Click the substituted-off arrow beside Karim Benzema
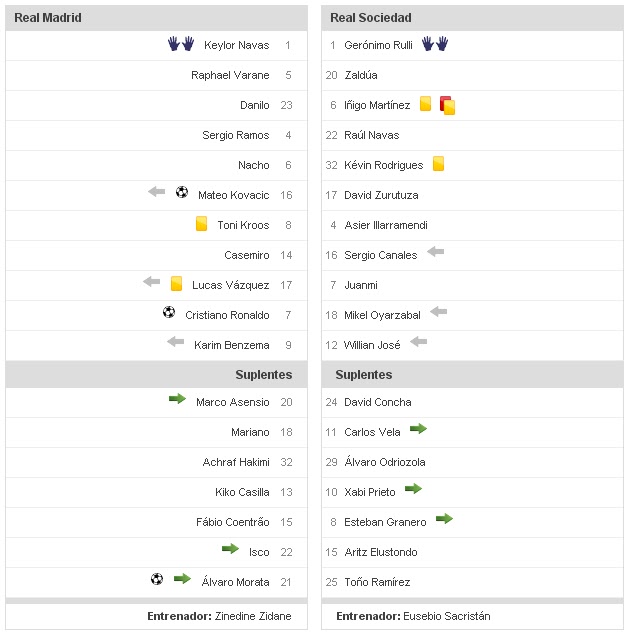 (176, 343)
